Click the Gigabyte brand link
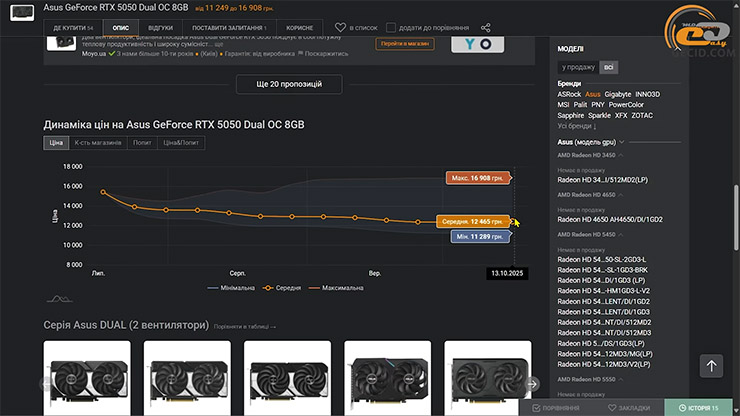Viewport: 740px width, 416px height. coord(618,94)
